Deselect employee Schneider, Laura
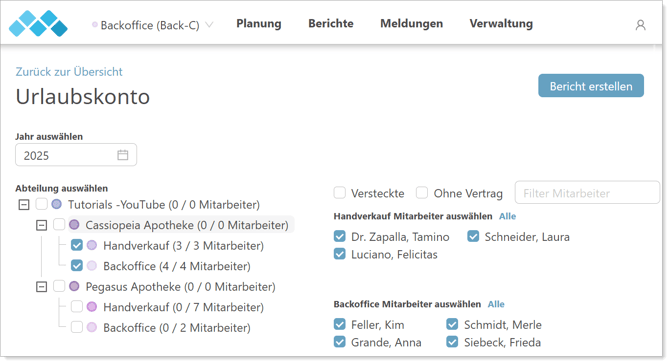 click(473, 236)
